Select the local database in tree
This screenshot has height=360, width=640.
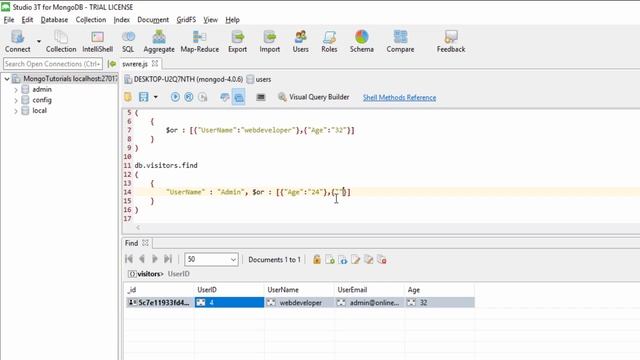click(x=39, y=111)
